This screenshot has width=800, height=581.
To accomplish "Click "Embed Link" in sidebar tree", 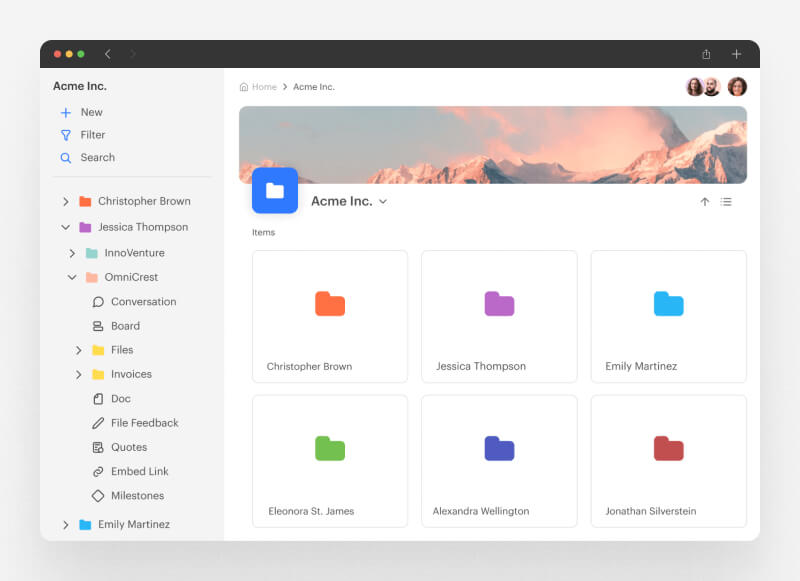I will point(140,472).
